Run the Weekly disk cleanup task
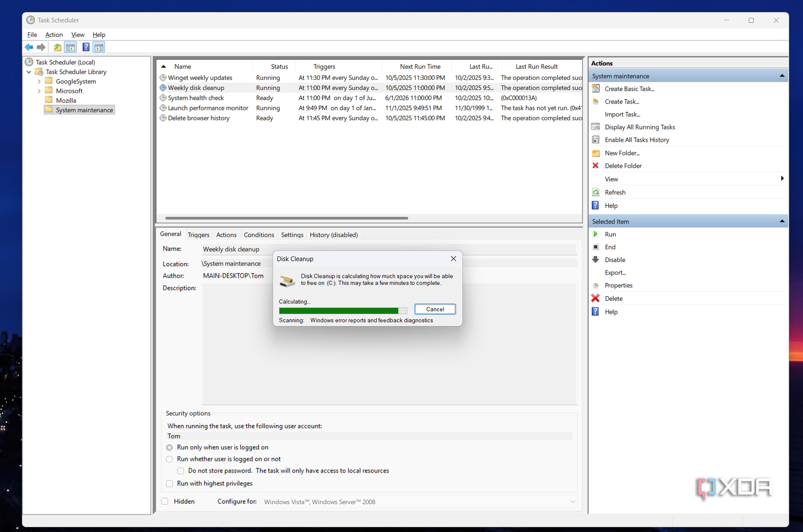Image resolution: width=803 pixels, height=532 pixels. (x=609, y=234)
